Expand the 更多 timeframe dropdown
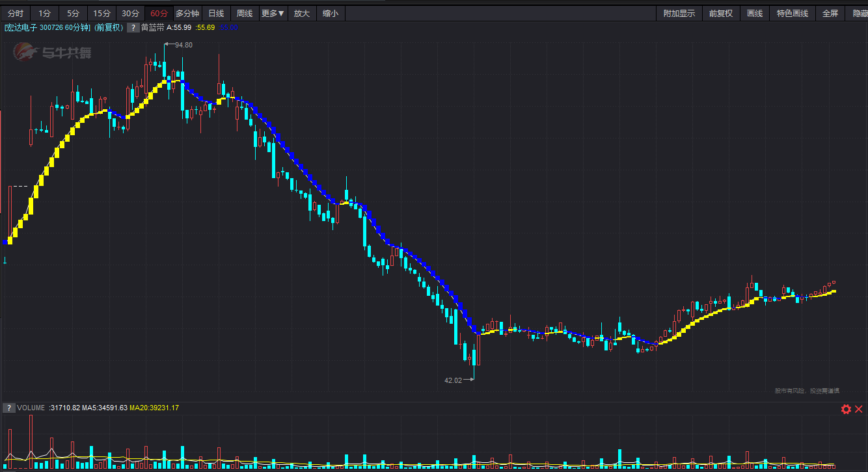Image resolution: width=868 pixels, height=472 pixels. (x=273, y=13)
